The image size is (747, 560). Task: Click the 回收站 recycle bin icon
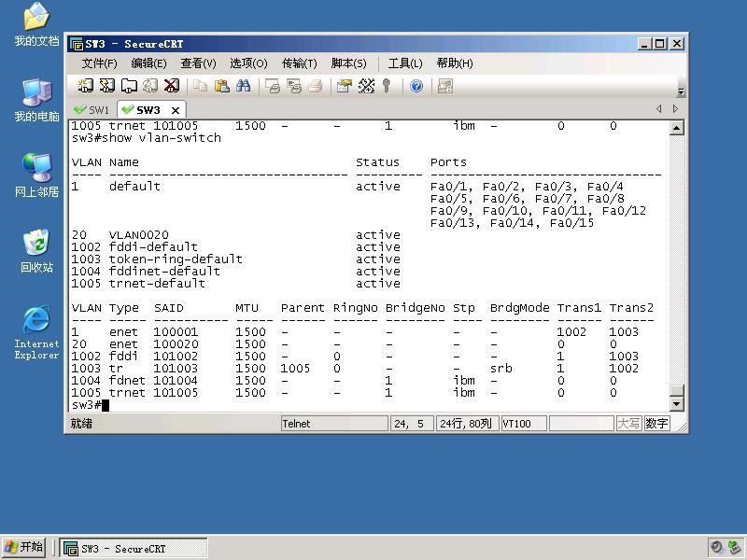[x=36, y=251]
